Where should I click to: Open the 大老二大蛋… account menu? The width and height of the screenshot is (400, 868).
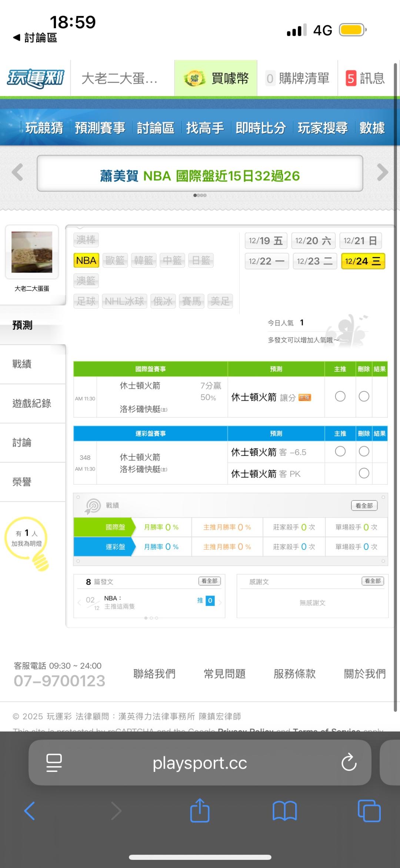[120, 78]
